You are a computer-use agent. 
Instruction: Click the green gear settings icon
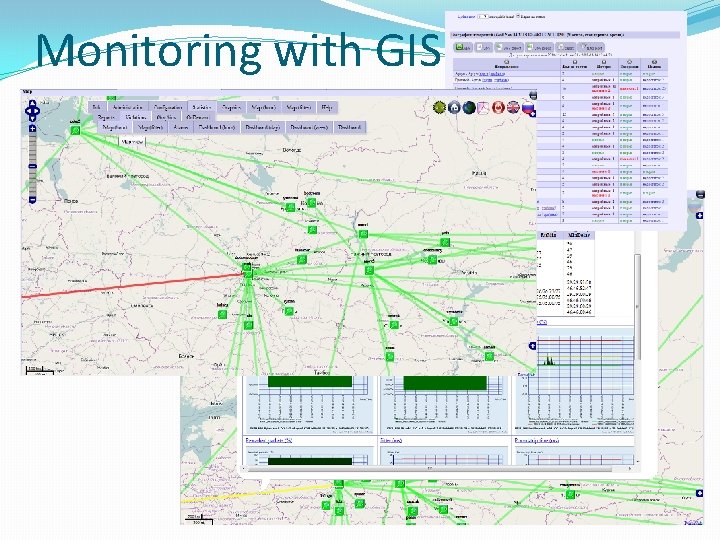coord(439,107)
